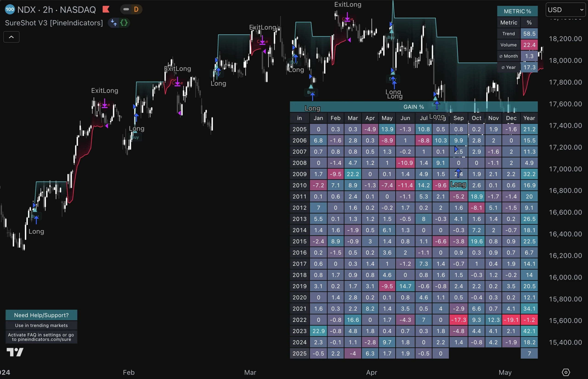Viewport: 588px width, 379px height.
Task: Click the TradingView logo
Action: (x=15, y=352)
